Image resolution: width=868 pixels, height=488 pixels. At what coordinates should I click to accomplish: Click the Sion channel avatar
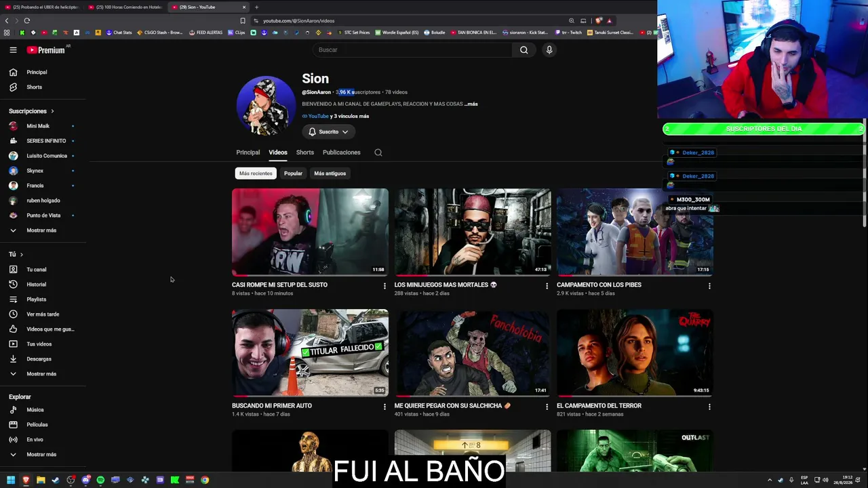[x=266, y=106]
